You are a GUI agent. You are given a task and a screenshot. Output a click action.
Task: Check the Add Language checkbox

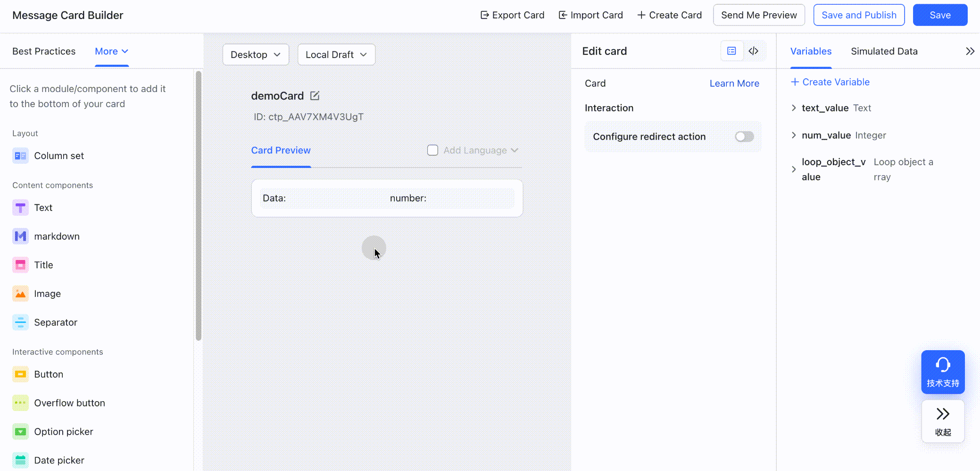pos(432,150)
